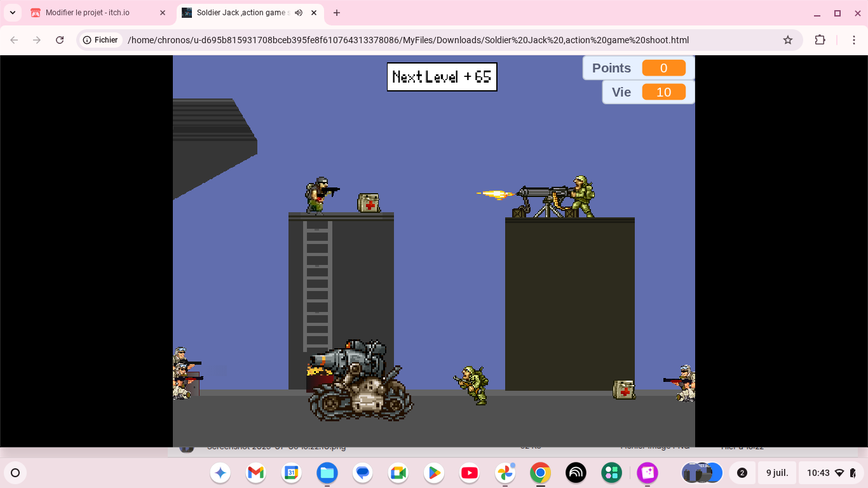Open Google Messages from the shelf
The width and height of the screenshot is (868, 488).
(x=363, y=473)
